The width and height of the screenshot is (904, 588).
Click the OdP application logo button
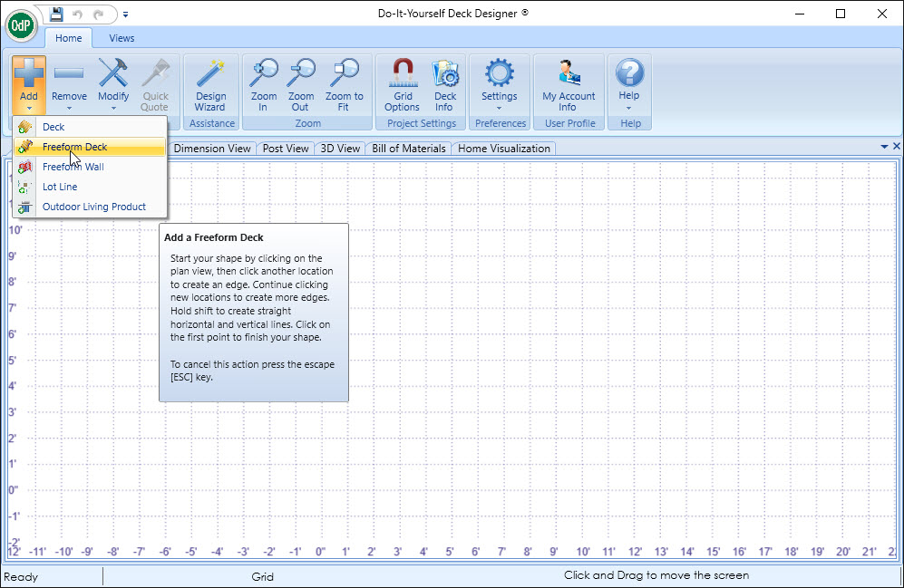[22, 25]
